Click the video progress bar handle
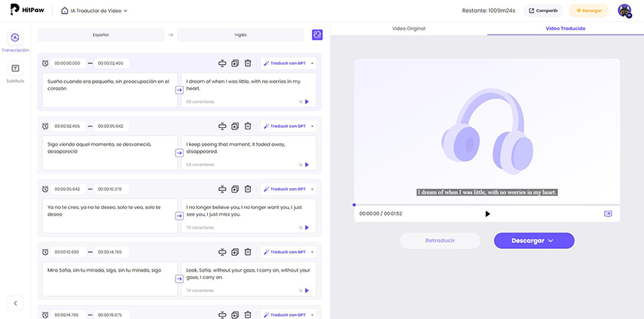The image size is (644, 319). coord(354,205)
